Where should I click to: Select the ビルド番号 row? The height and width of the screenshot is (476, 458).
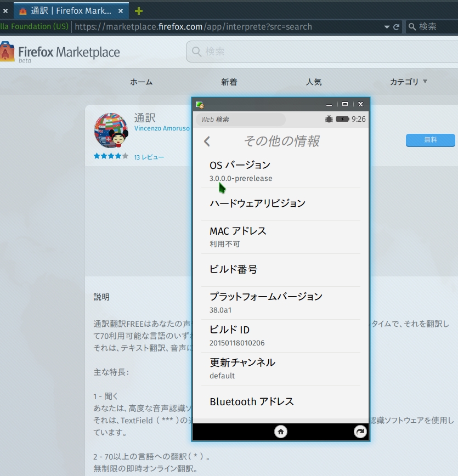coord(281,270)
